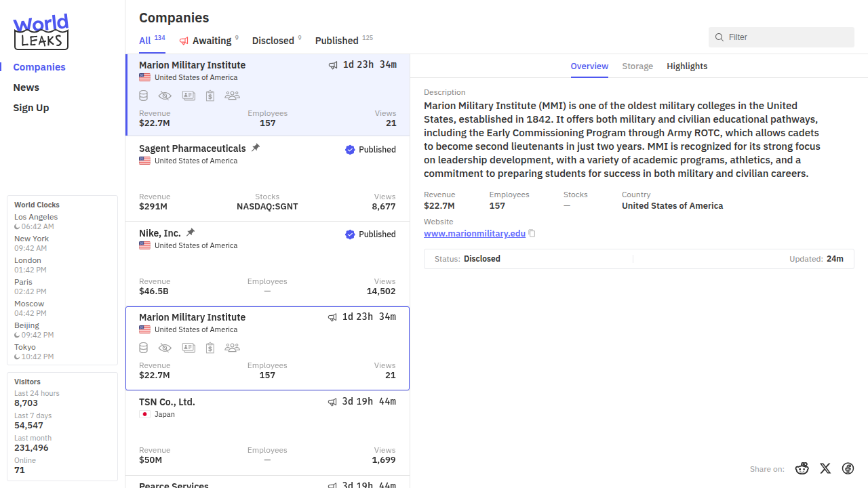The height and width of the screenshot is (488, 868).
Task: Go to News in the sidebar
Action: pyautogui.click(x=26, y=87)
